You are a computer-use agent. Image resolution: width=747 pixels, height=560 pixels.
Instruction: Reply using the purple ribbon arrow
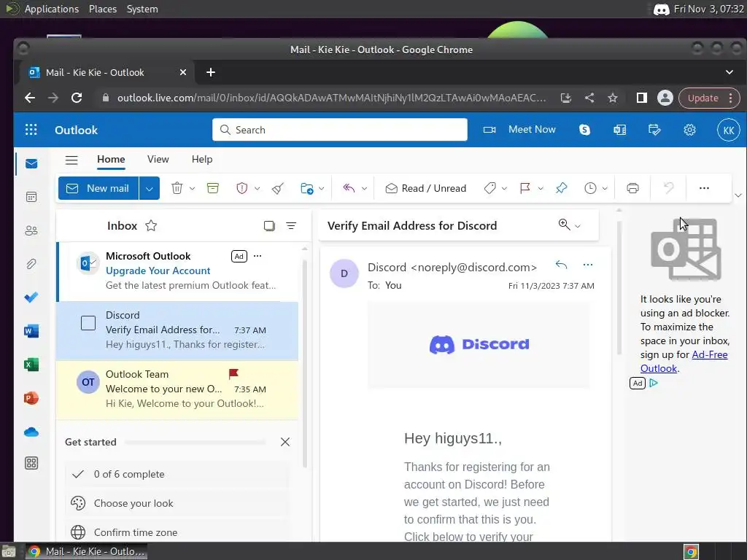349,188
